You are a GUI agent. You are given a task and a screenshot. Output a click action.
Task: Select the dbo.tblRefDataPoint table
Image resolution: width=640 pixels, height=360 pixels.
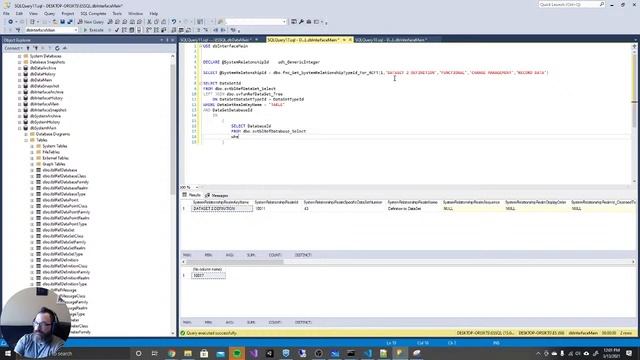(x=60, y=200)
